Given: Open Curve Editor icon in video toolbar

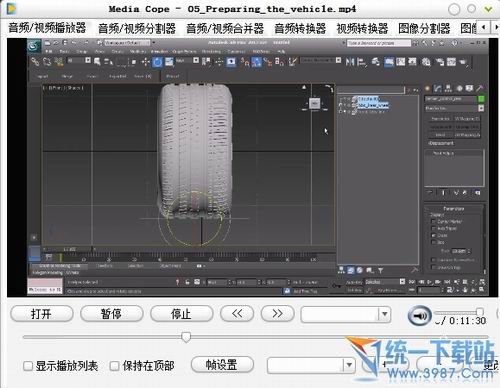Looking at the screenshot, I should (x=400, y=62).
